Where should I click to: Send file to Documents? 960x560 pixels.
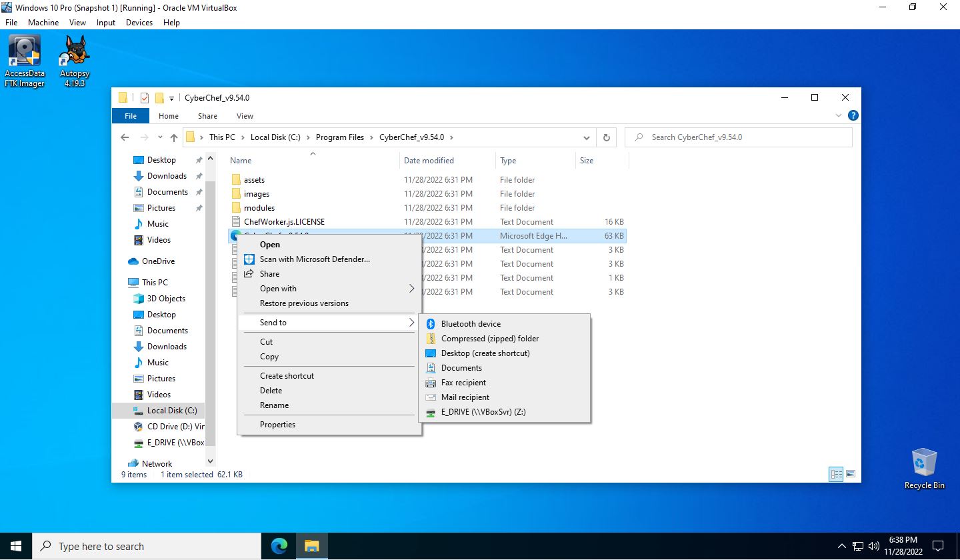(x=505, y=368)
